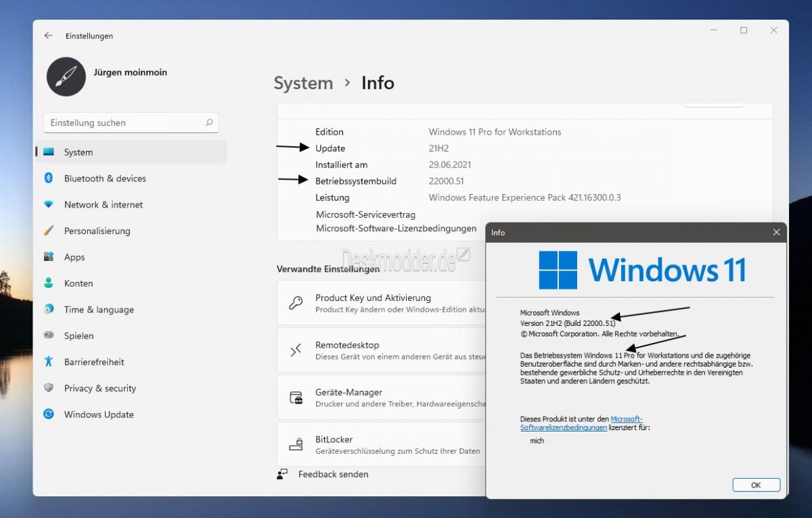Open the Privacy & security shield icon
The width and height of the screenshot is (812, 518).
coord(49,388)
